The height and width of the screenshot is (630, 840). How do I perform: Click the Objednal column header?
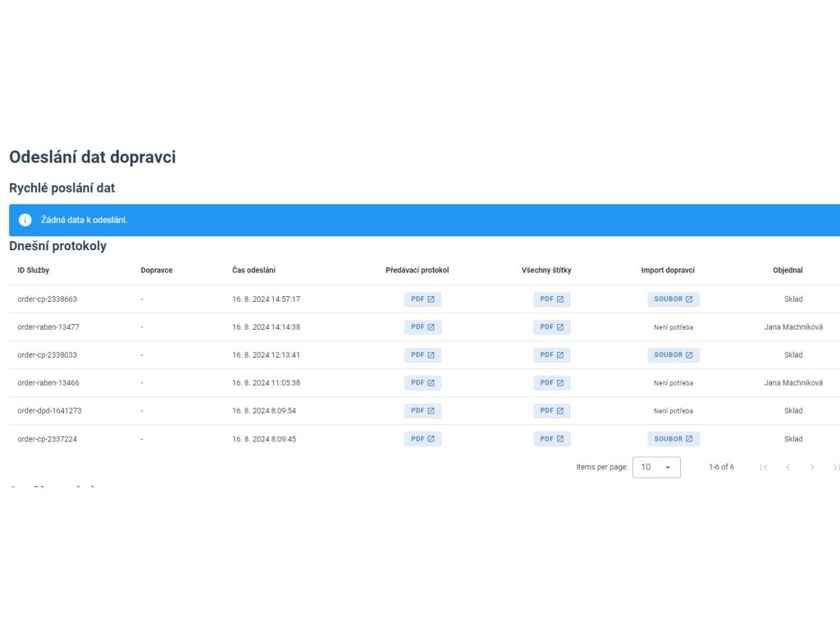tap(788, 270)
